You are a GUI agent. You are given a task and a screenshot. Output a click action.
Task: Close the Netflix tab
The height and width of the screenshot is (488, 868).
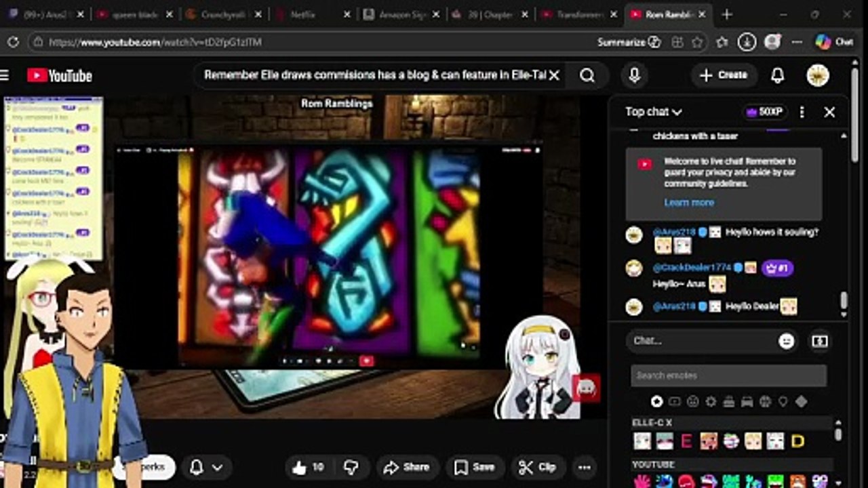pyautogui.click(x=347, y=14)
